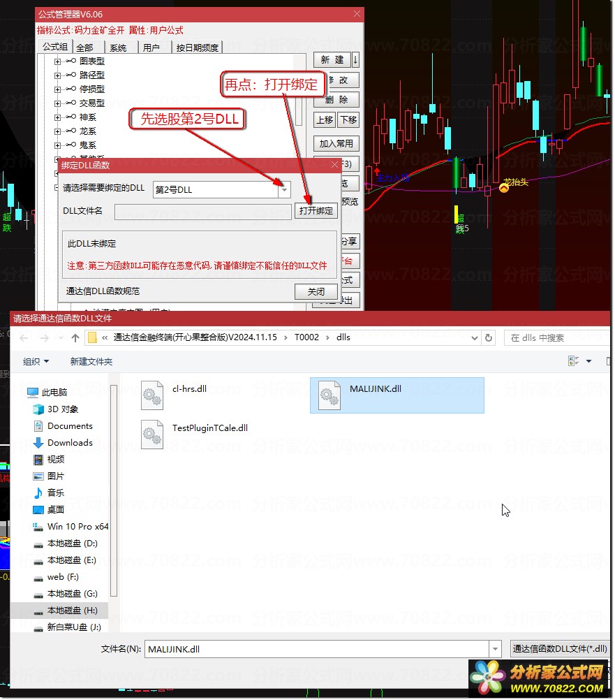Screen dimensions: 615x700
Task: Click the 新建 formula button
Action: (x=332, y=60)
